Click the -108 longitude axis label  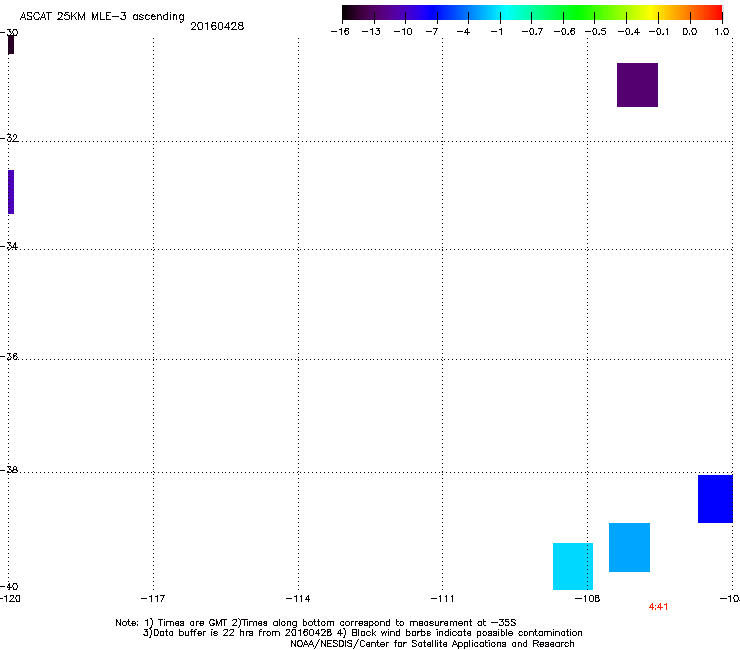tap(587, 599)
